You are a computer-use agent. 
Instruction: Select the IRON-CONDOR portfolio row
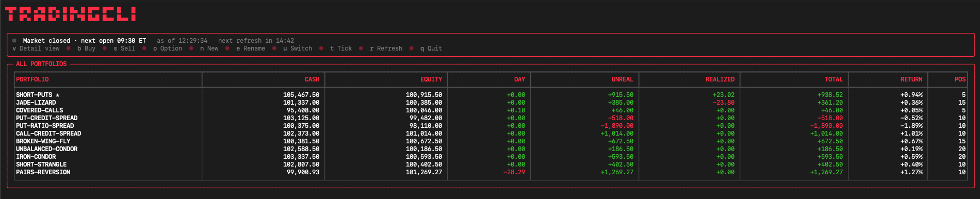(x=491, y=157)
